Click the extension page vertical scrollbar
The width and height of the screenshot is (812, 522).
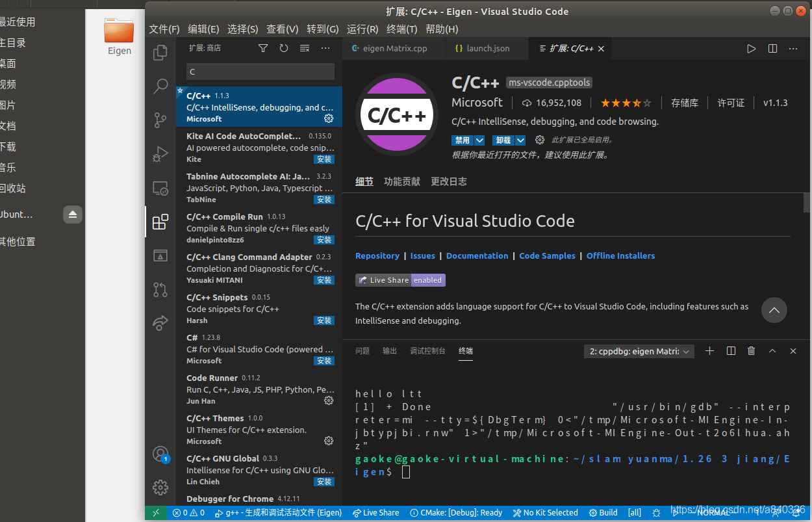[807, 203]
